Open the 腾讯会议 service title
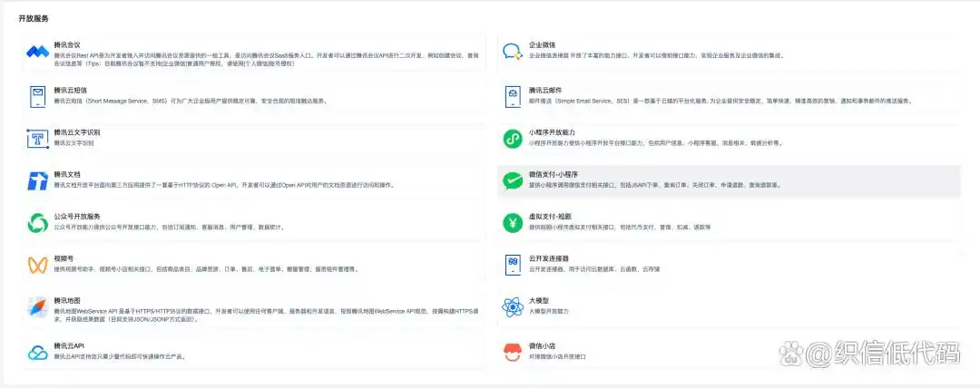Screen dimensions: 980x388 click(x=67, y=45)
